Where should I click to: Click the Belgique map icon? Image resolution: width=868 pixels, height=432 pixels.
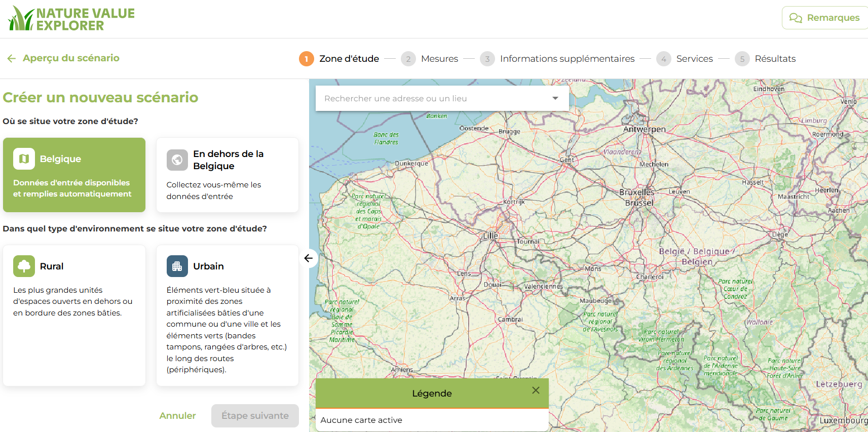tap(24, 159)
